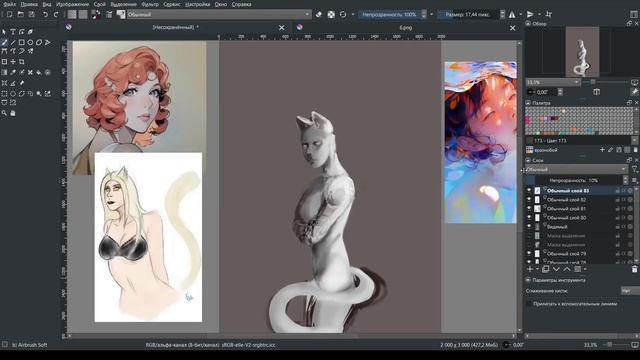The height and width of the screenshot is (360, 640).
Task: Toggle wrap-around mode icon
Action: 549,15
